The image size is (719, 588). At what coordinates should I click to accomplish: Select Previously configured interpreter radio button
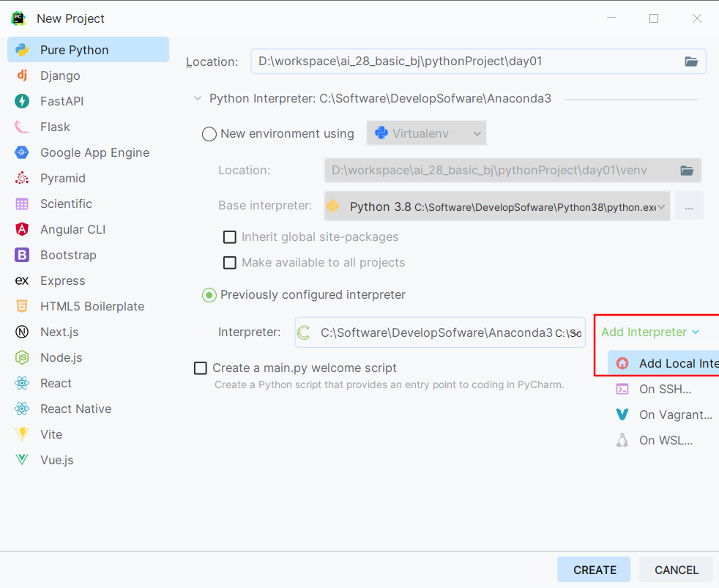[209, 295]
